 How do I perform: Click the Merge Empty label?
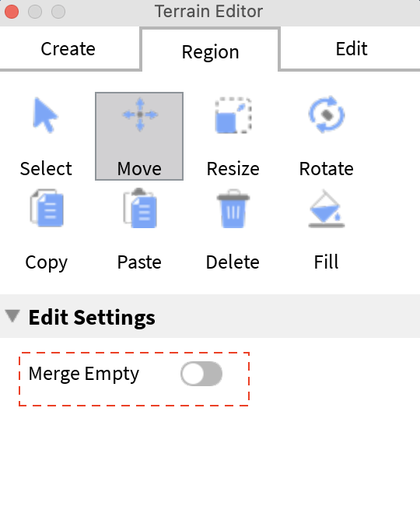(x=83, y=375)
